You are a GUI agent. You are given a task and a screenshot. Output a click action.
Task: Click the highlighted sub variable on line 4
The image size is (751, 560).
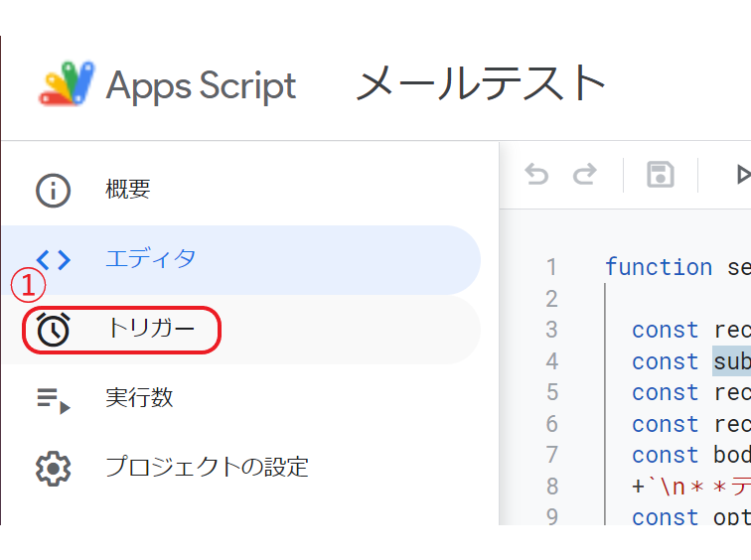pos(732,360)
